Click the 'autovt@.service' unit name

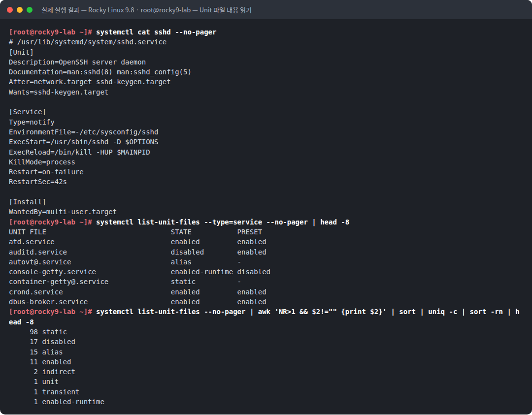(40, 262)
